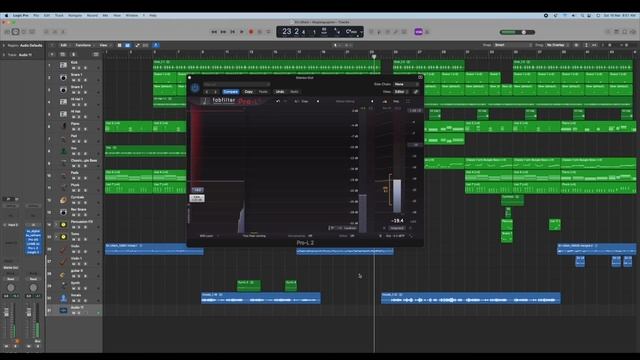Click the Pro-L 2 undo arrow
This screenshot has width=640, height=360.
(x=278, y=101)
